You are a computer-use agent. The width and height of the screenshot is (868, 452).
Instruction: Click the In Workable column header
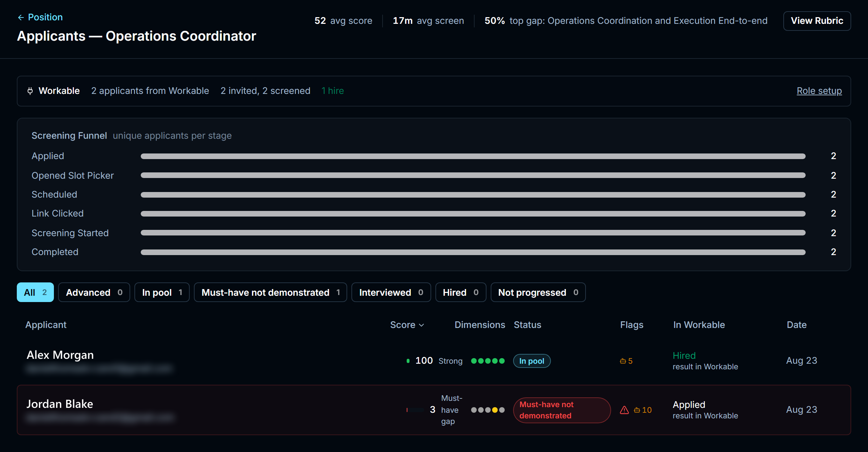(x=699, y=325)
